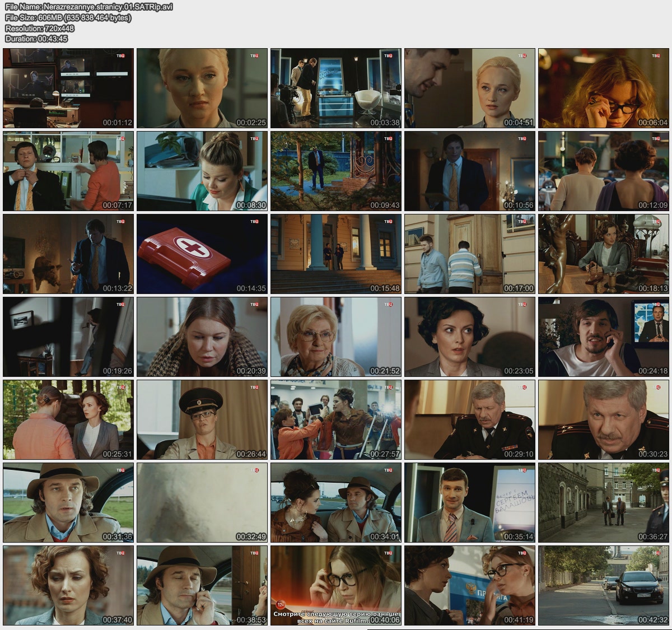
Task: Click the thumbnail timestamped 00:30:23
Action: click(x=604, y=420)
